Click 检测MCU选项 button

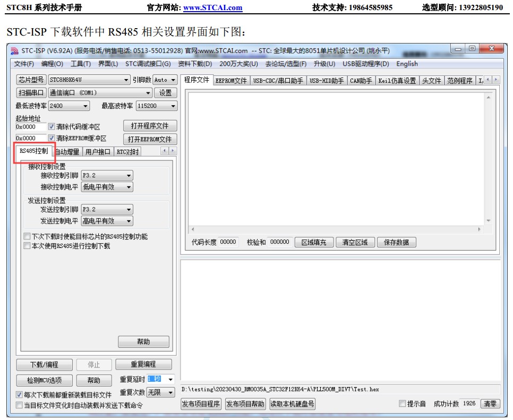44,380
